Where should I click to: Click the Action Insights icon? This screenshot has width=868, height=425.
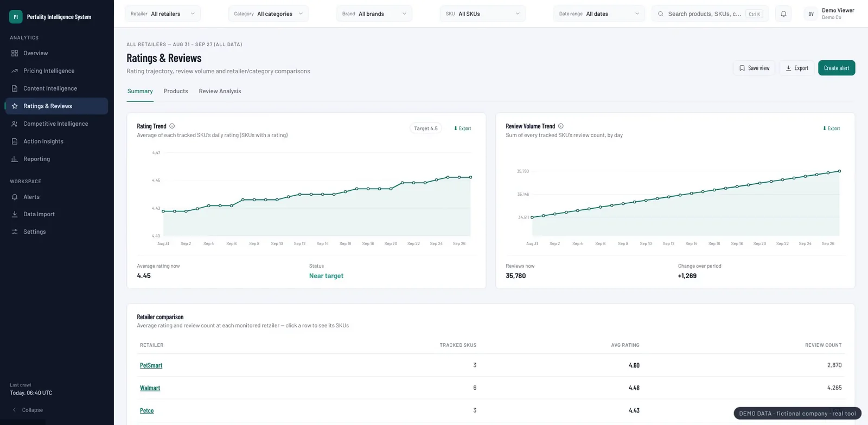coord(15,141)
